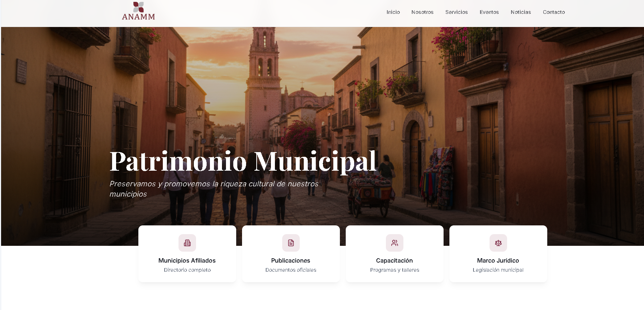Click the 'Legislación municipal' card subtitle

coord(498,270)
